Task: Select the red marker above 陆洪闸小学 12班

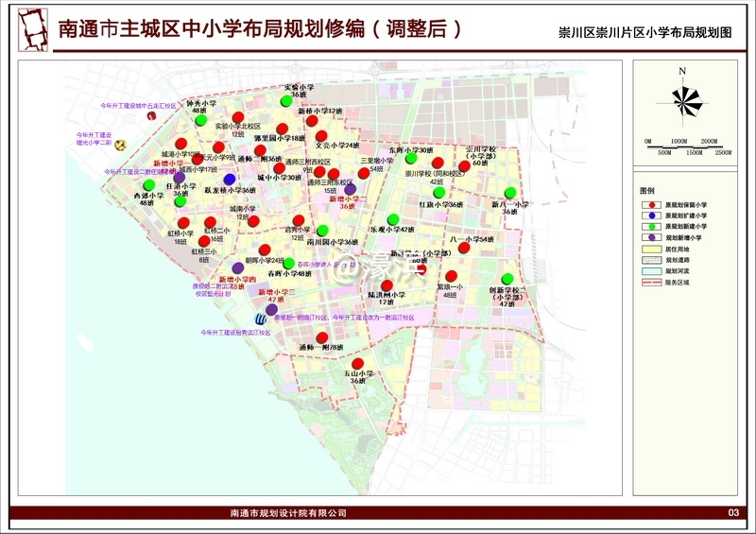Action: pyautogui.click(x=387, y=285)
